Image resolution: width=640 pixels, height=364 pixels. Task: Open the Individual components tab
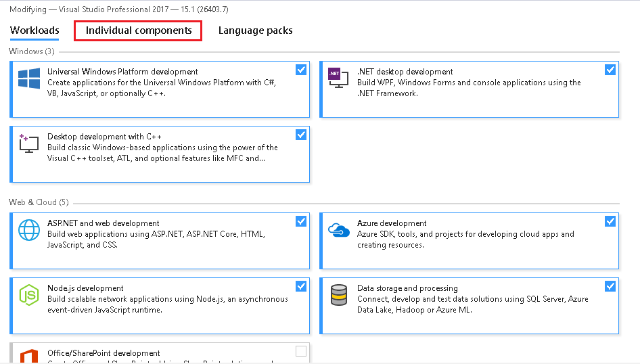click(x=139, y=30)
